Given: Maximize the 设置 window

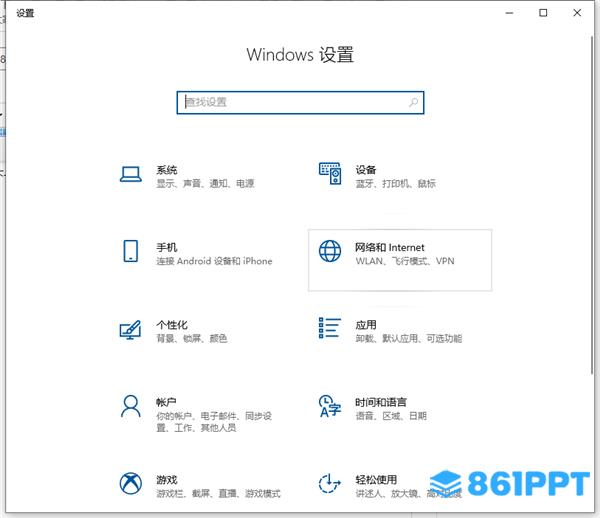Looking at the screenshot, I should tap(543, 13).
